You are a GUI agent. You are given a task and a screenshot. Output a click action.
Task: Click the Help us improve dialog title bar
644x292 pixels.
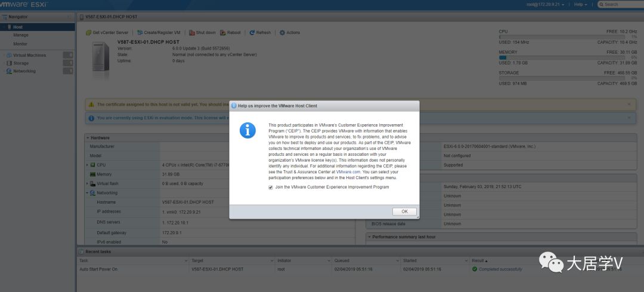pos(324,106)
